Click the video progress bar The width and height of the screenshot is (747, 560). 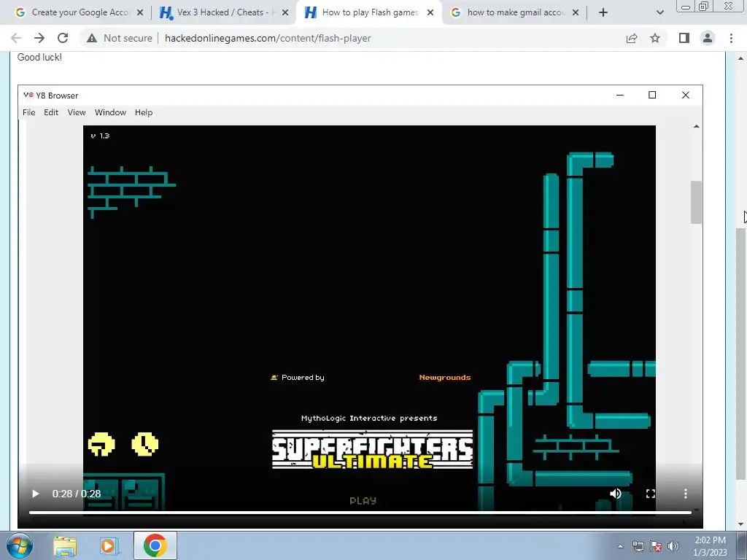click(x=360, y=513)
